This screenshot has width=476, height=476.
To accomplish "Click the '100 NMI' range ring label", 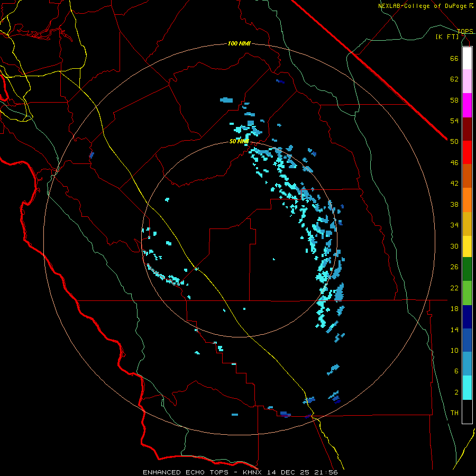I will pyautogui.click(x=239, y=43).
